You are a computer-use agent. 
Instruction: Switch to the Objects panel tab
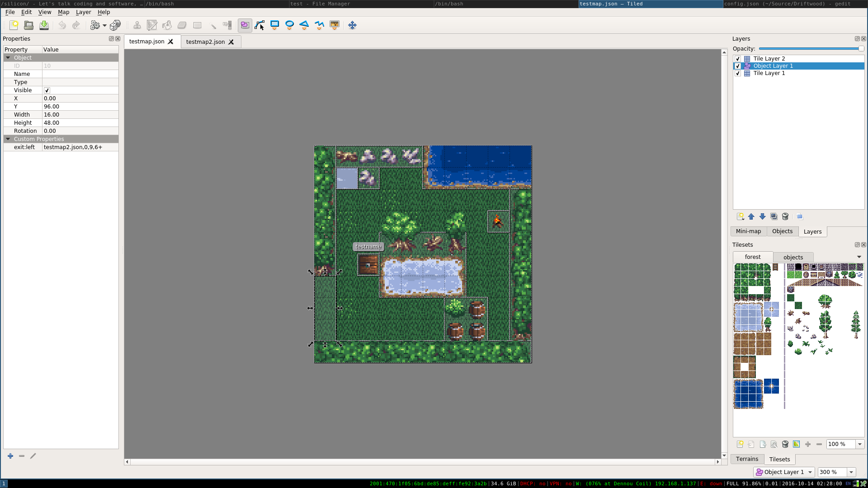tap(782, 231)
